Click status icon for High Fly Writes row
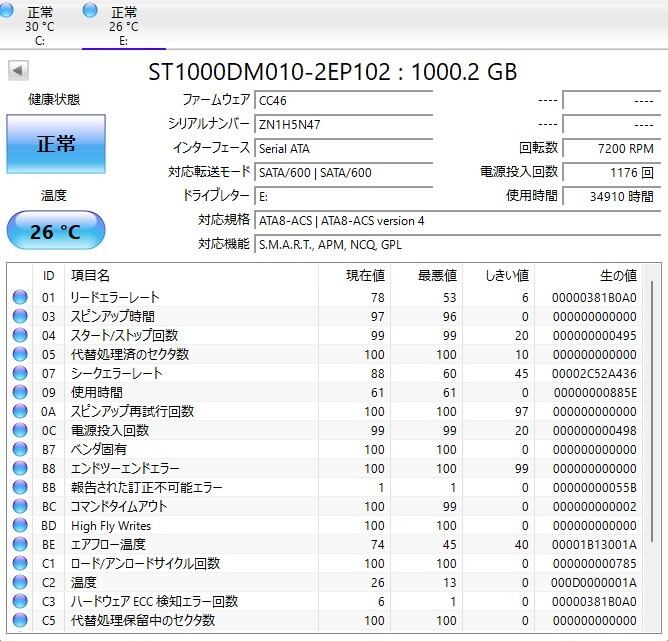Image resolution: width=668 pixels, height=641 pixels. [x=20, y=526]
